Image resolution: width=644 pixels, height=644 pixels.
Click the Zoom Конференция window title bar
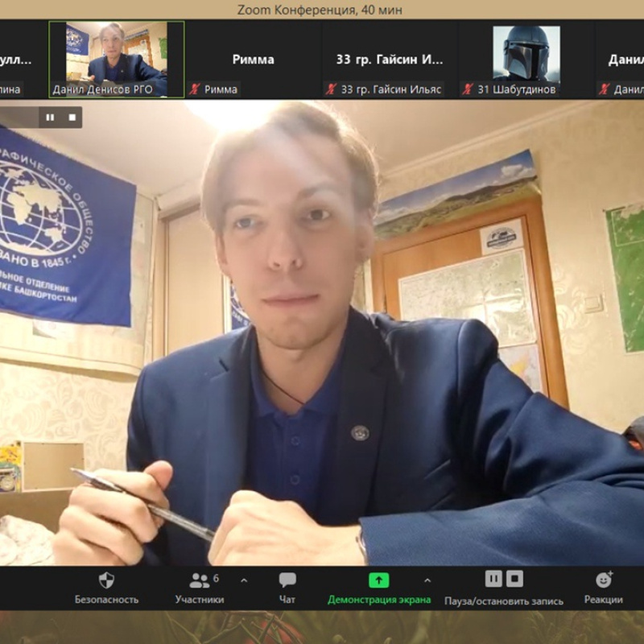click(320, 10)
